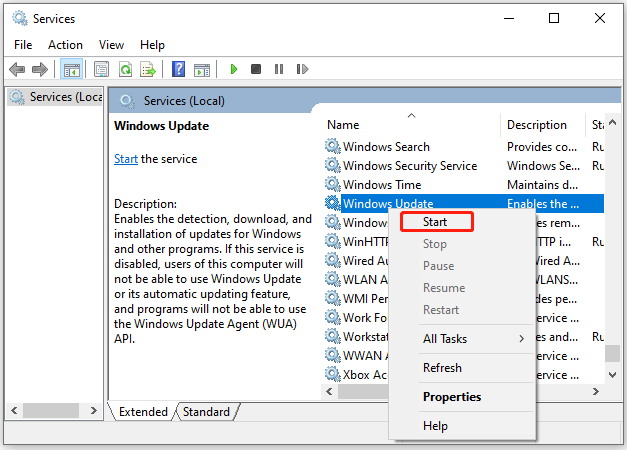Select Services (Local) in the tree pane

(x=56, y=97)
